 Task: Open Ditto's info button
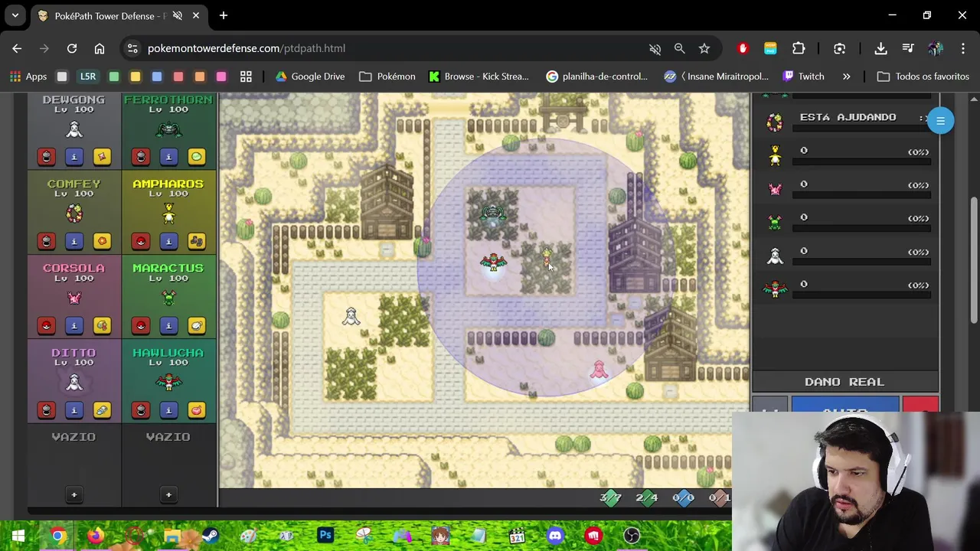pyautogui.click(x=74, y=410)
